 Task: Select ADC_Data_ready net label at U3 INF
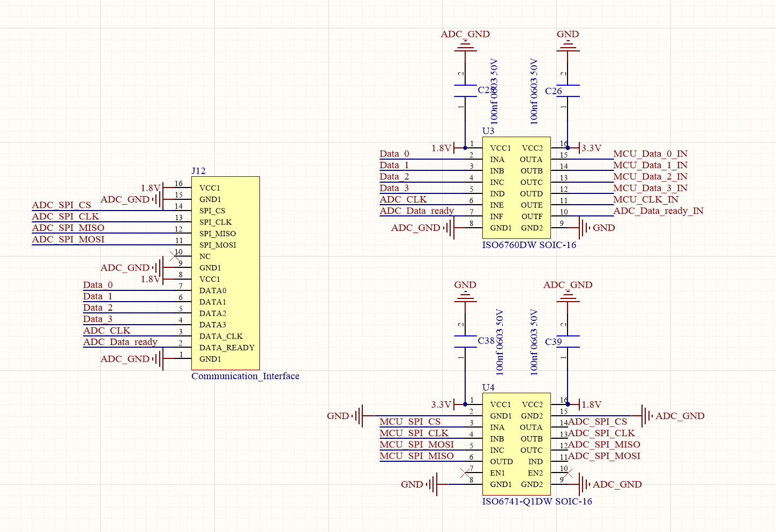[416, 211]
